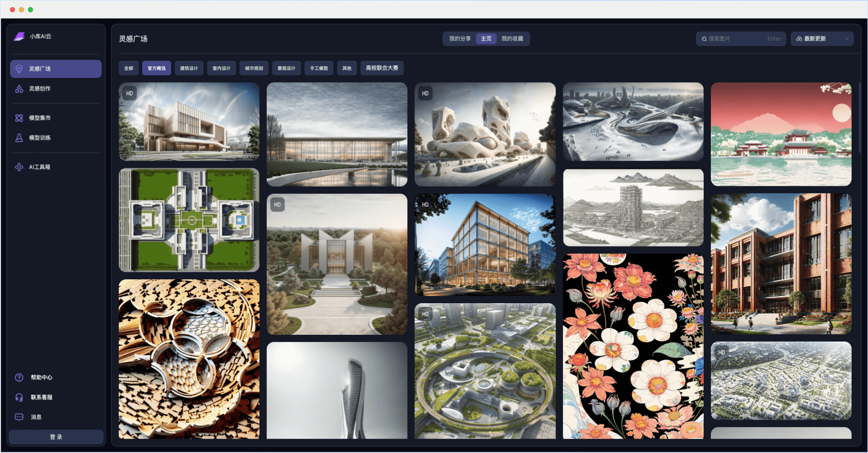868x453 pixels.
Task: Contact support via 联系客服 headset icon
Action: point(19,398)
